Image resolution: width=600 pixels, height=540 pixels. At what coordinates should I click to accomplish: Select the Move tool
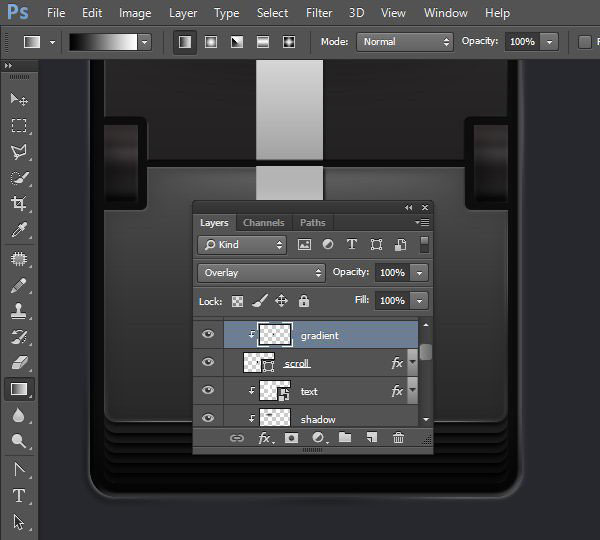(x=19, y=99)
